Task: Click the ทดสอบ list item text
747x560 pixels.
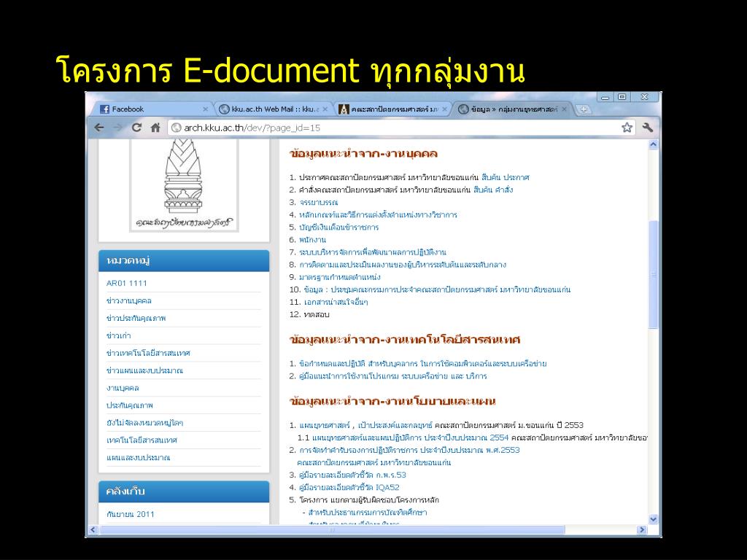Action: click(x=317, y=314)
